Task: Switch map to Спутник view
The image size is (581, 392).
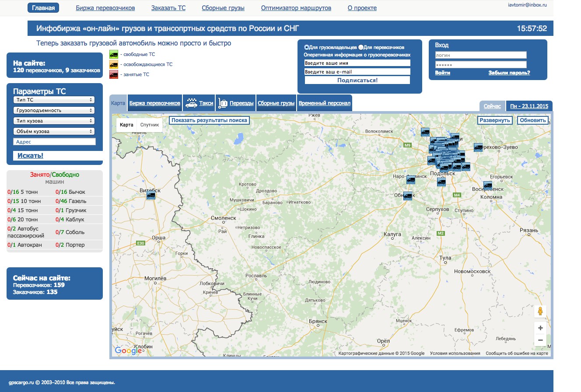Action: pyautogui.click(x=150, y=125)
